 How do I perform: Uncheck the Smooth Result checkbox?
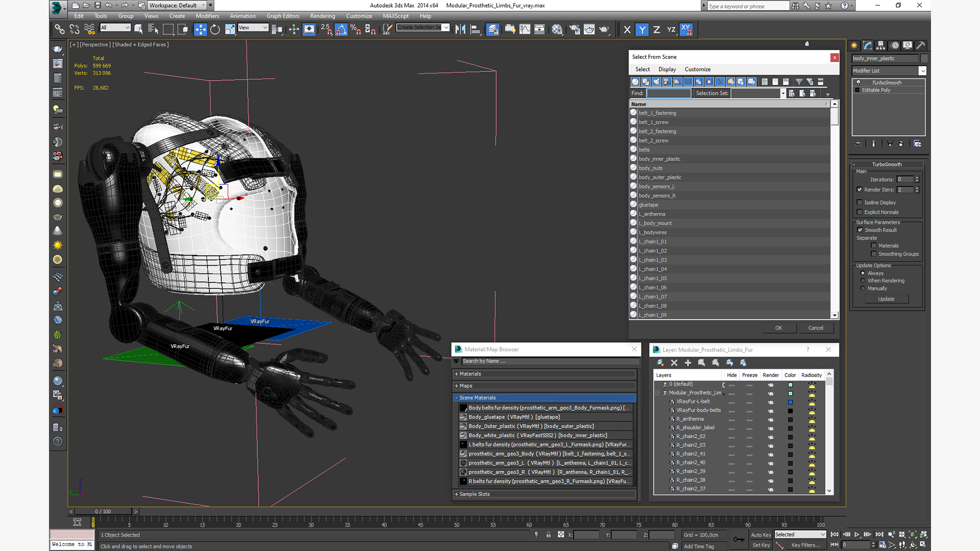(860, 230)
